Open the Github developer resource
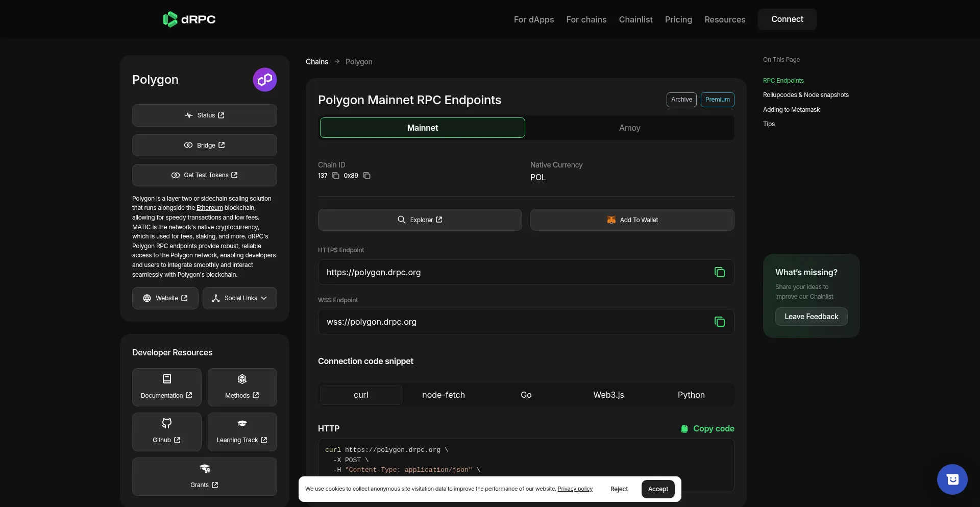980x507 pixels. pos(167,432)
